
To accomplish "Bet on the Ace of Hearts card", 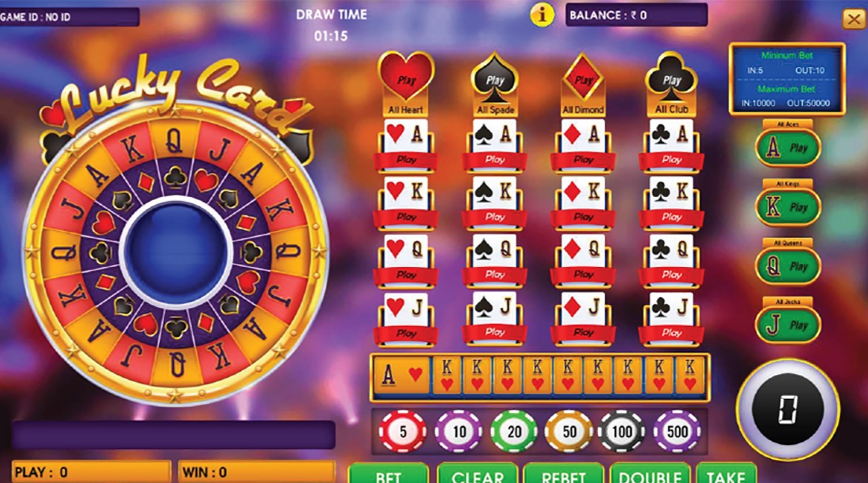I will click(406, 145).
